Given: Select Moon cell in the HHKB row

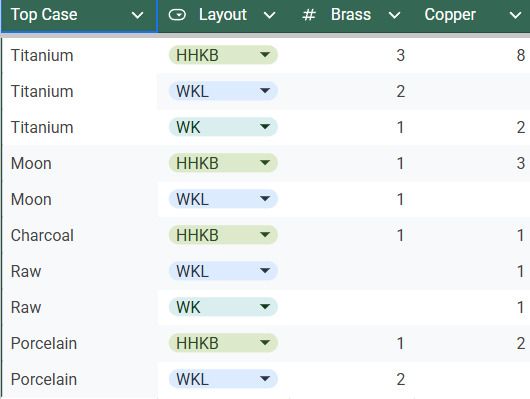Looking at the screenshot, I should (x=80, y=163).
